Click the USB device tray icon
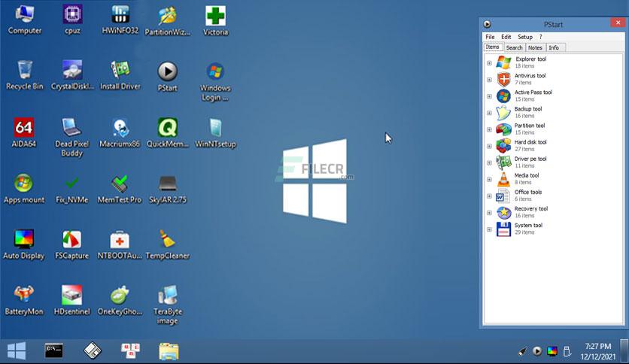This screenshot has width=629, height=364. pos(567,351)
